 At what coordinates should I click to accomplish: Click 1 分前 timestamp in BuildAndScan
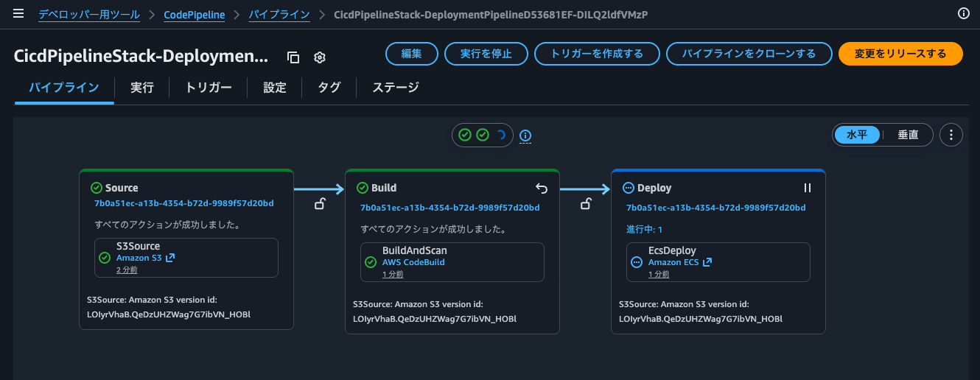pos(393,274)
